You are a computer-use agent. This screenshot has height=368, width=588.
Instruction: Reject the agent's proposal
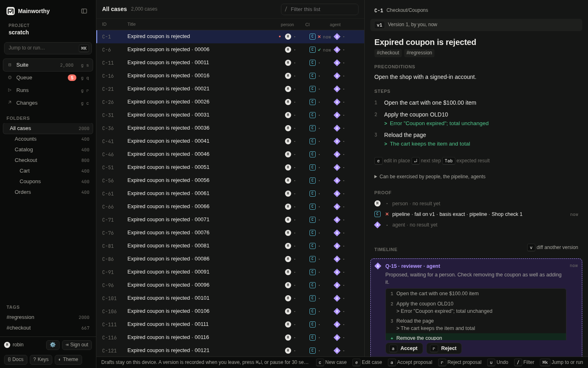pyautogui.click(x=444, y=348)
